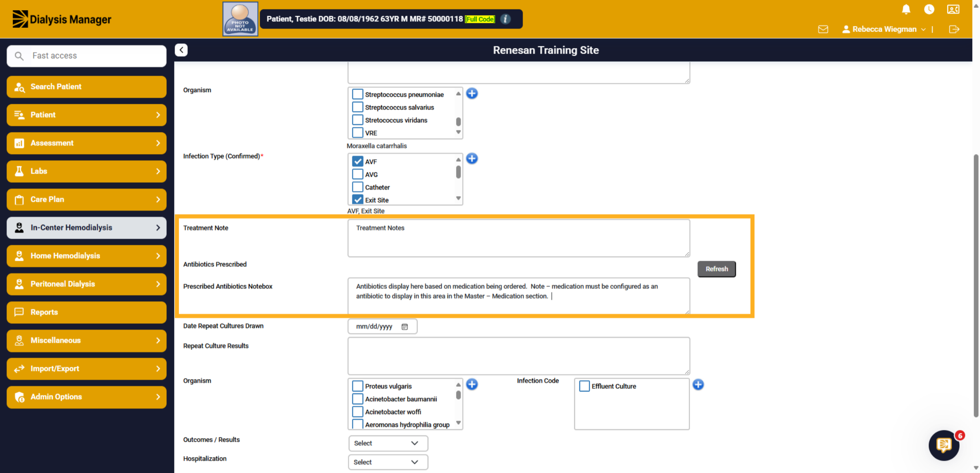Screen dimensions: 980x473
Task: Add infection type with plus icon
Action: pyautogui.click(x=472, y=159)
